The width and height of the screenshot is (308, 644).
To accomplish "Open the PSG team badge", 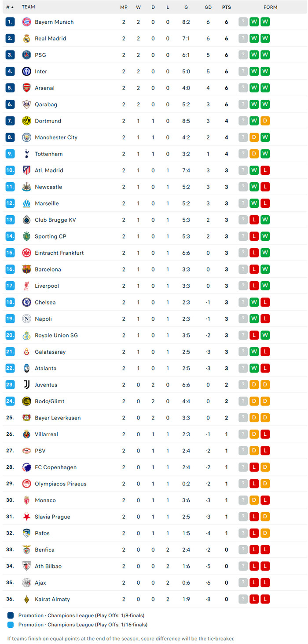I will click(26, 55).
